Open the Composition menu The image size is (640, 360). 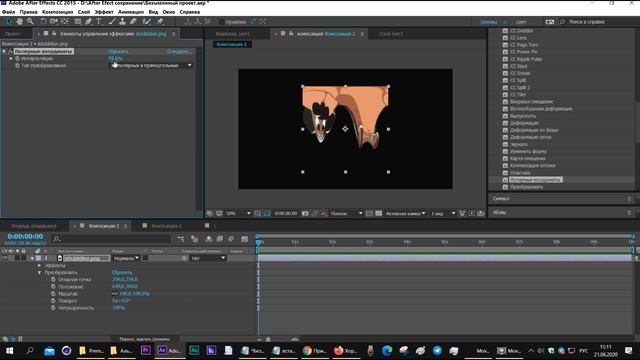[58, 12]
